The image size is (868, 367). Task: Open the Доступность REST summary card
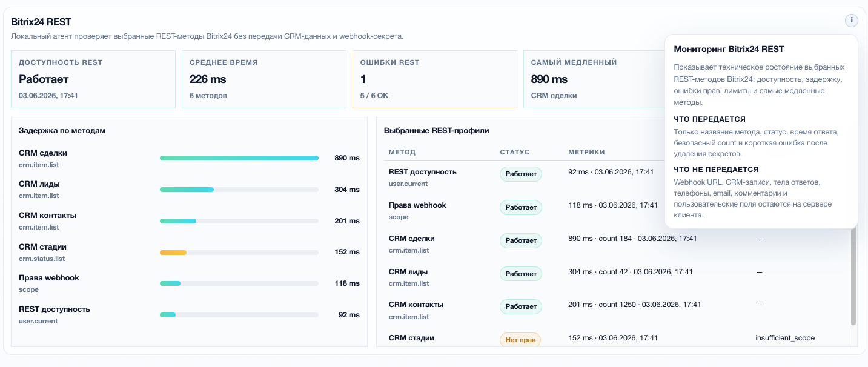[x=93, y=79]
